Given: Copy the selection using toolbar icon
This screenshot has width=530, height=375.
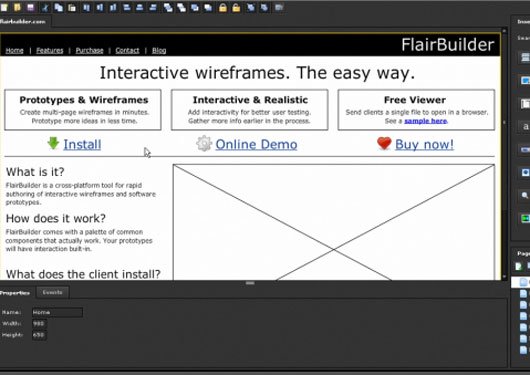Looking at the screenshot, I should coord(58,7).
